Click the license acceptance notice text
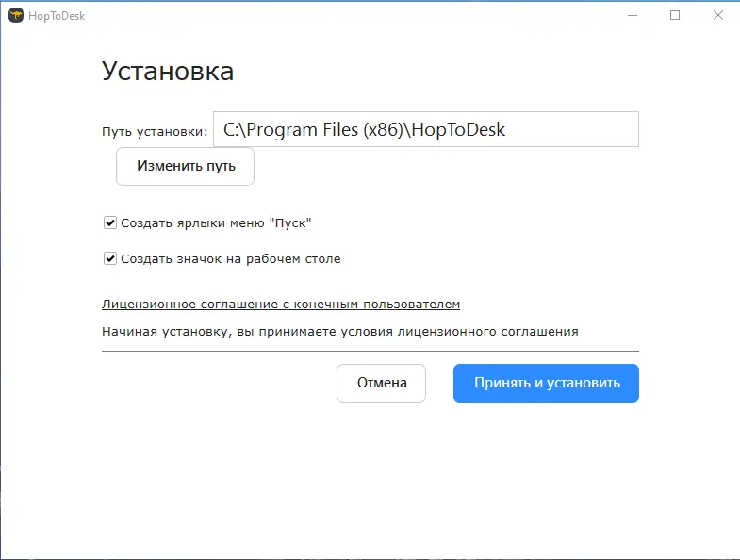This screenshot has width=740, height=560. [x=339, y=331]
